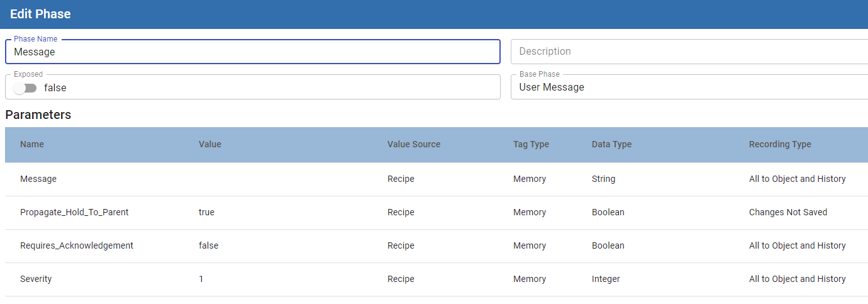Click Changes Not Saved recording type
The height and width of the screenshot is (304, 868).
pos(788,212)
